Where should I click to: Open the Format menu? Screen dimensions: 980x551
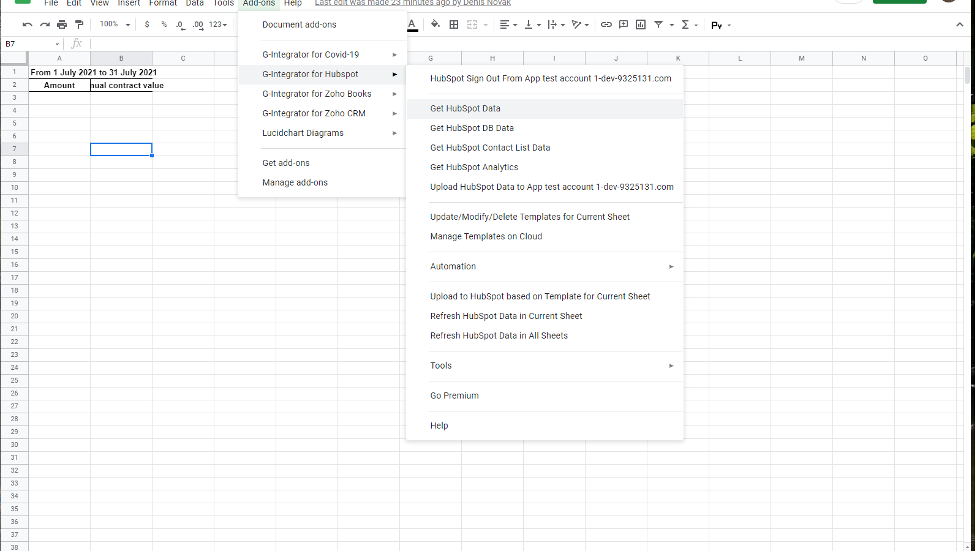[x=163, y=3]
